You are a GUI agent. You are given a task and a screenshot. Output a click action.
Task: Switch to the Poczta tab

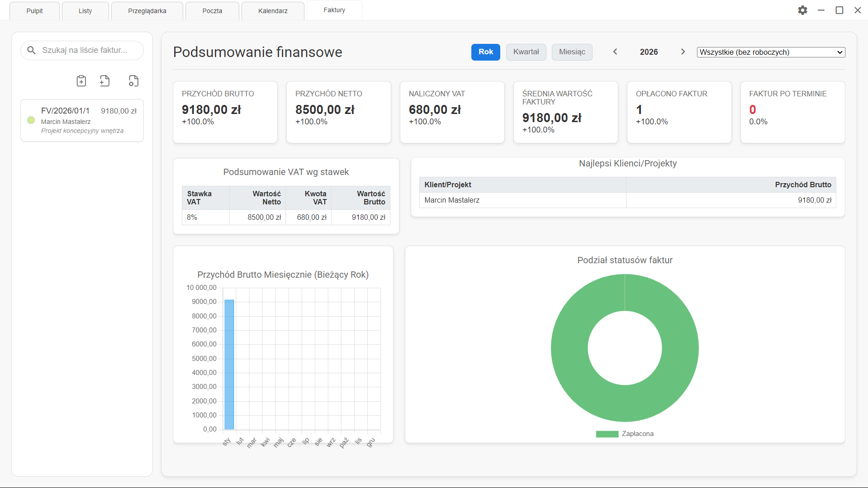click(212, 11)
